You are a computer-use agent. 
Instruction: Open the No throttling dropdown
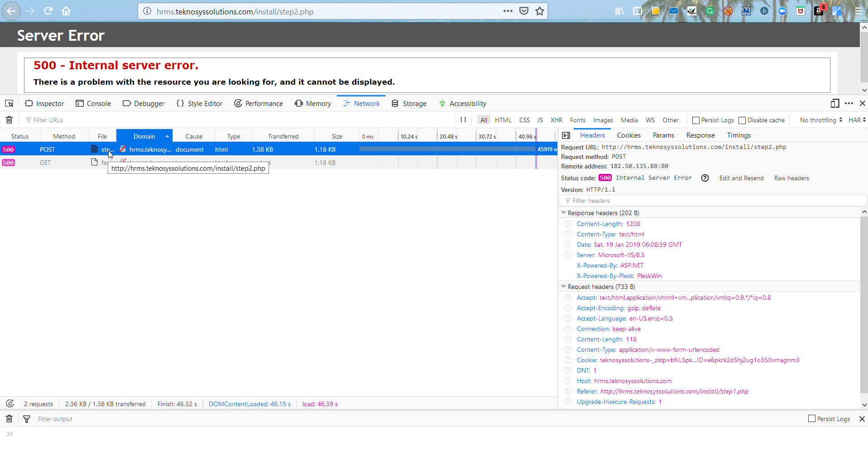point(821,120)
